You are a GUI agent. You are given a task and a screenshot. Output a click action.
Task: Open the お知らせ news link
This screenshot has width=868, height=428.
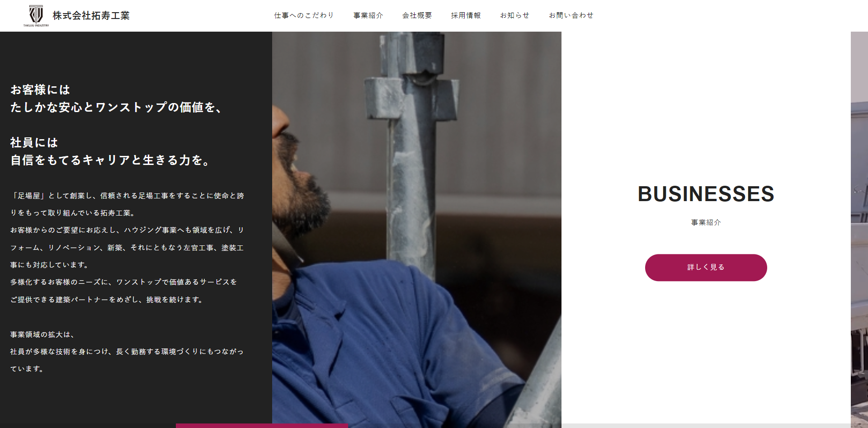[515, 15]
